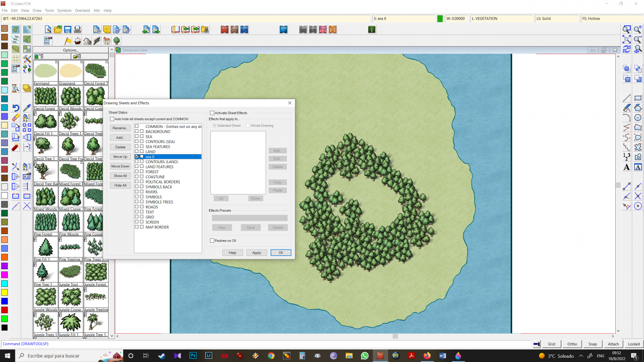Click the WhatsApp icon in taskbar

coord(365,356)
